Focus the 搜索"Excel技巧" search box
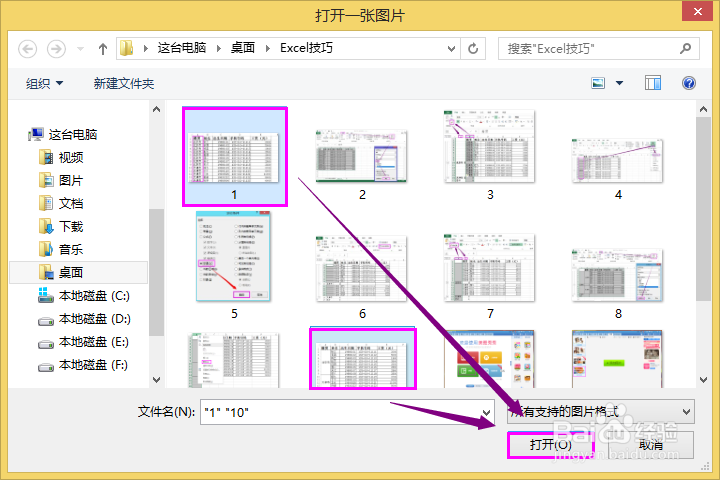Screen dimensions: 720x480 [x=599, y=49]
